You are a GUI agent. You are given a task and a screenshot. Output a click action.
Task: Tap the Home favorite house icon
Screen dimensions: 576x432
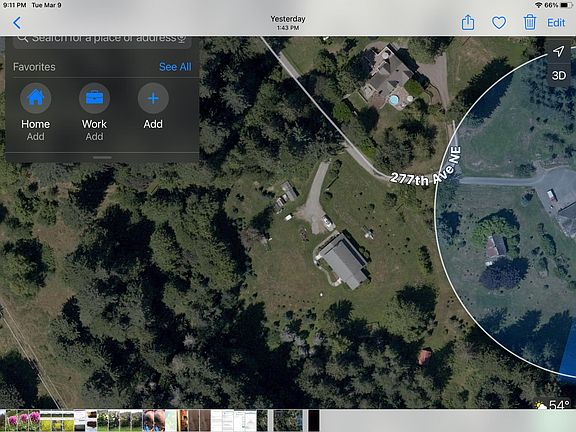[x=36, y=98]
